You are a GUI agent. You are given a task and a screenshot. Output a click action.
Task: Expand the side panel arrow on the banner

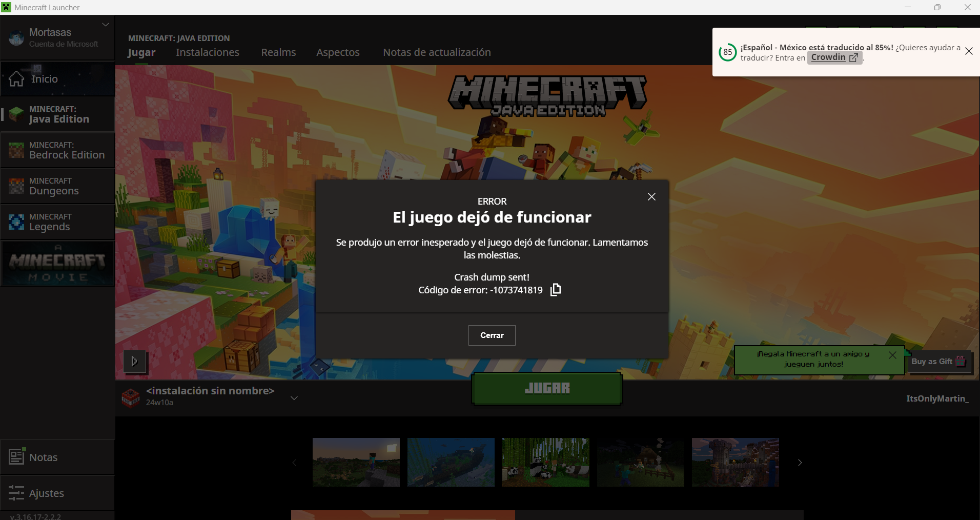coord(135,362)
